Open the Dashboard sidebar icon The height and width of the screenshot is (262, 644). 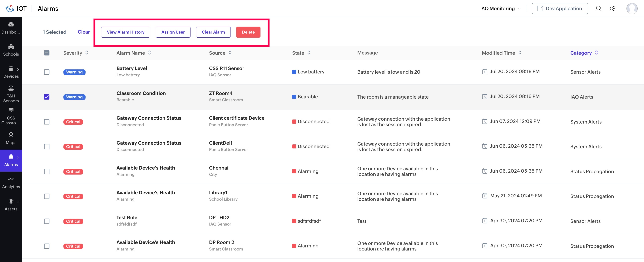(x=11, y=25)
